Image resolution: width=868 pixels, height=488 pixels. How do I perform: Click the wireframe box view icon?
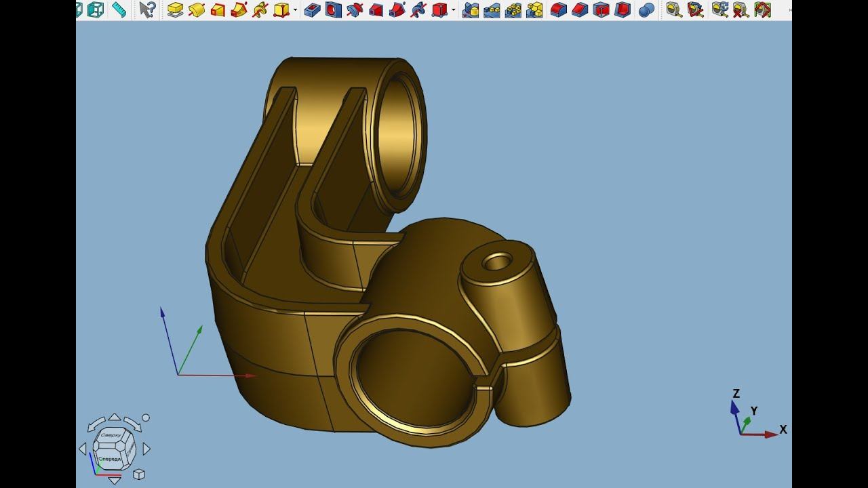[96, 9]
